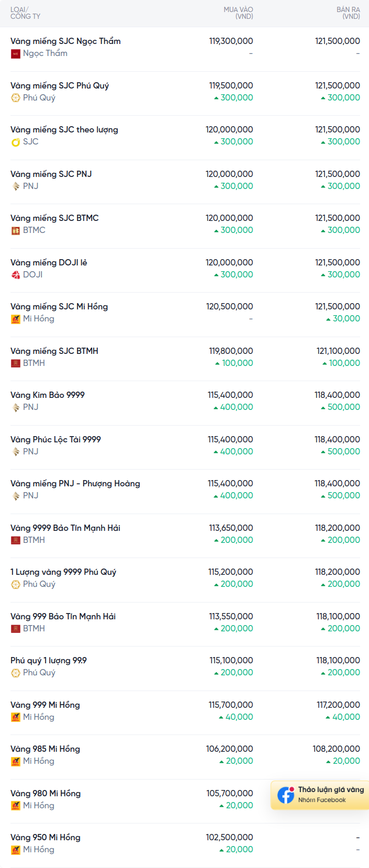Open Vàng miếng SJC theo lượng row
Image resolution: width=369 pixels, height=868 pixels.
184,138
